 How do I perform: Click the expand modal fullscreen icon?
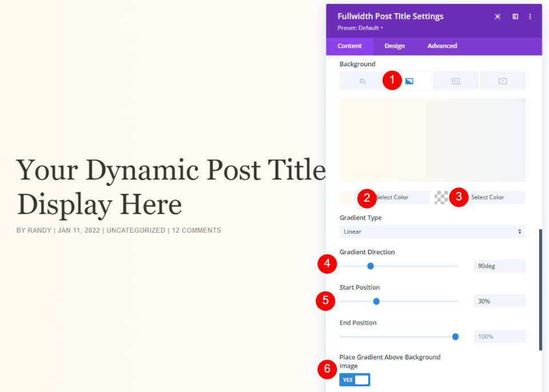coord(497,17)
